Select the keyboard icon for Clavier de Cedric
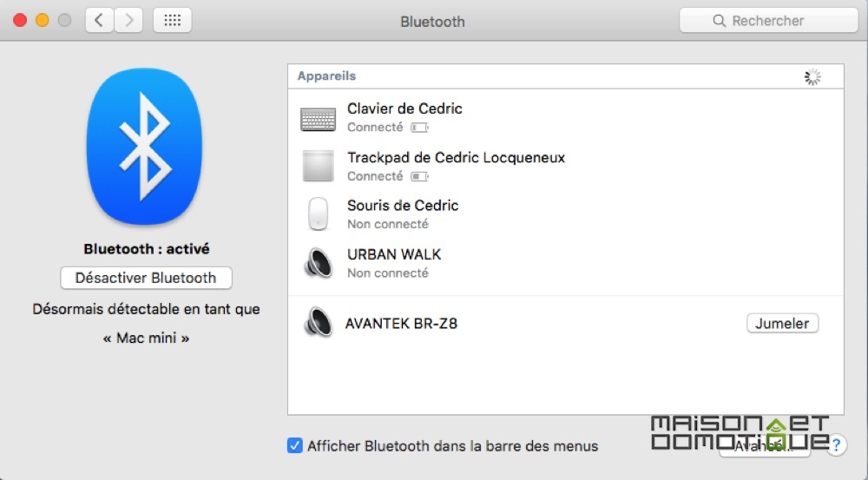This screenshot has width=868, height=480. tap(318, 119)
